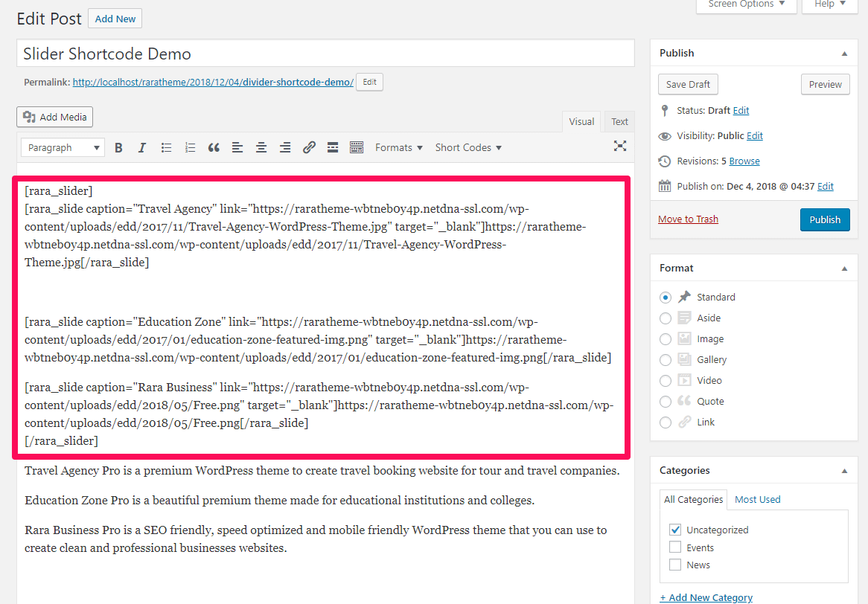Switch to the Most Used categories tab
Viewport: 868px width, 604px height.
click(x=757, y=499)
